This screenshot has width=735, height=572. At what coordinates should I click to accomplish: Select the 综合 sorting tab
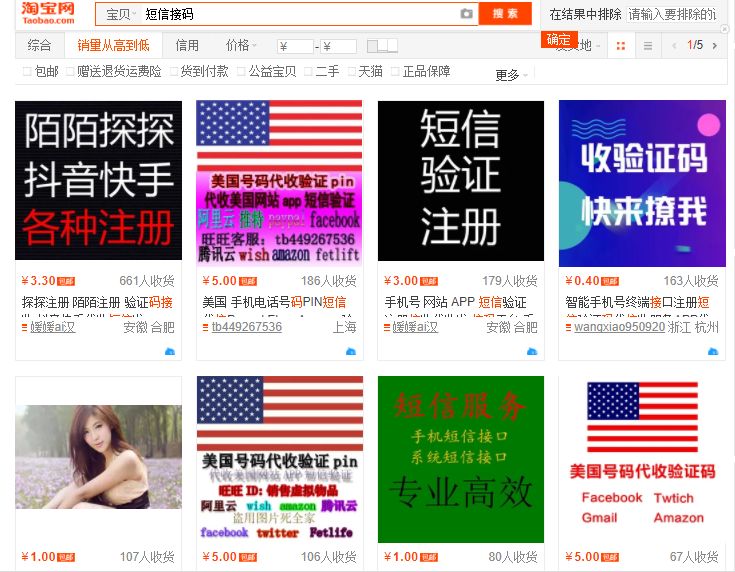(39, 45)
